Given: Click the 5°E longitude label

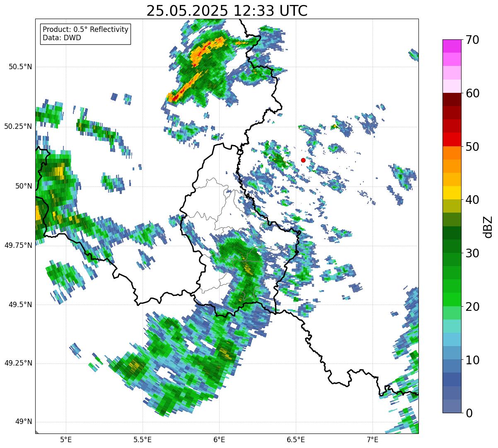Looking at the screenshot, I should tap(66, 439).
